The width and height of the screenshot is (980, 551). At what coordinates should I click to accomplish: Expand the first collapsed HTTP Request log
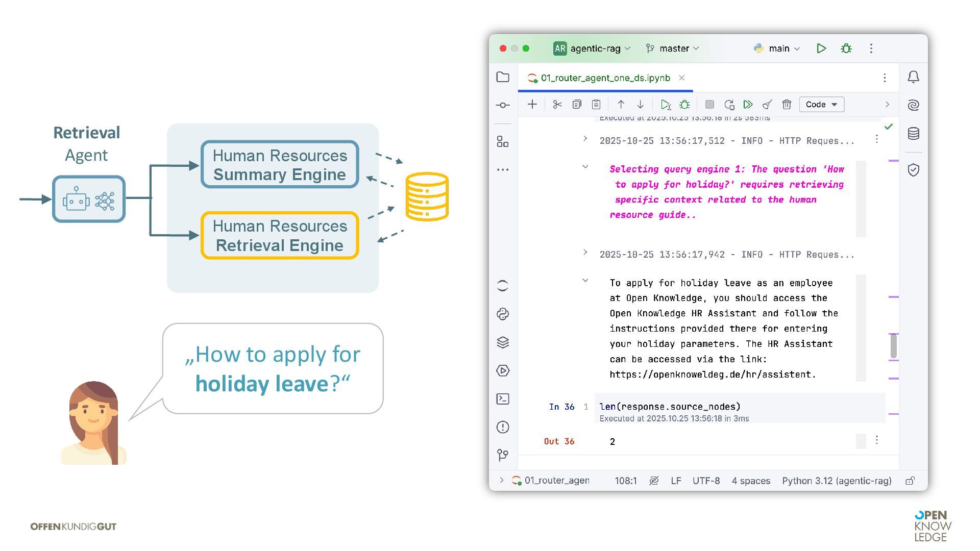585,139
